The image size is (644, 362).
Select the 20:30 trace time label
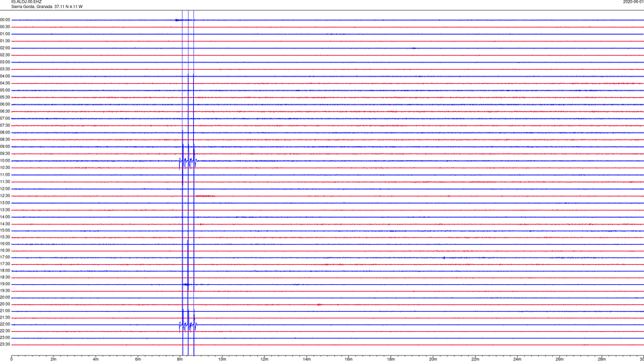[x=5, y=304]
